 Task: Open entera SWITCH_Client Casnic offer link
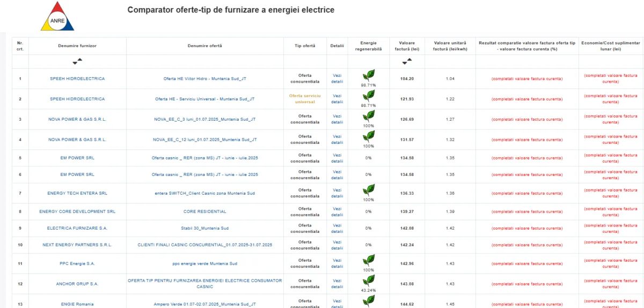click(x=205, y=193)
